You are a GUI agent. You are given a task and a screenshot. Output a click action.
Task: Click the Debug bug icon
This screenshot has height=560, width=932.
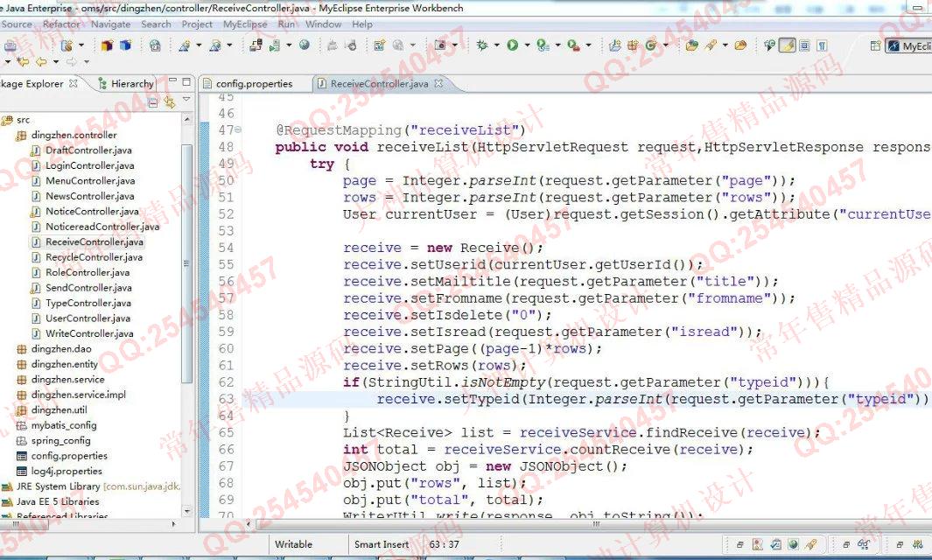(x=482, y=45)
